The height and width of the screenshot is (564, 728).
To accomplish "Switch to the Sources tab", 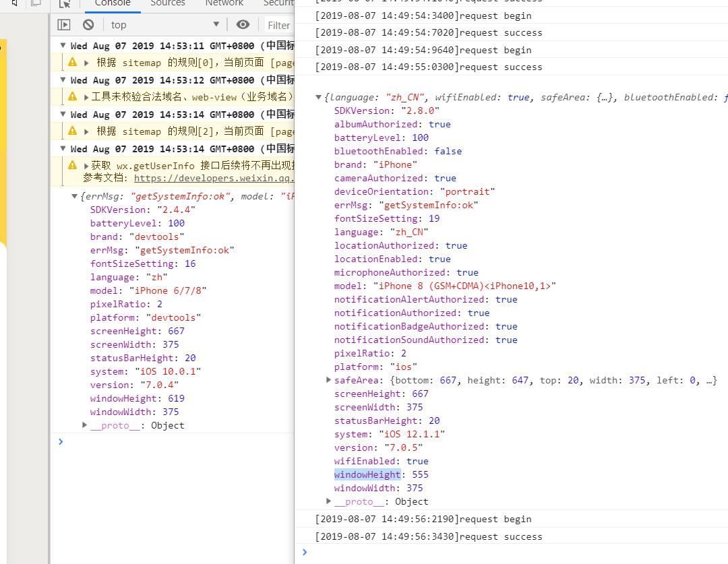I will tap(168, 3).
